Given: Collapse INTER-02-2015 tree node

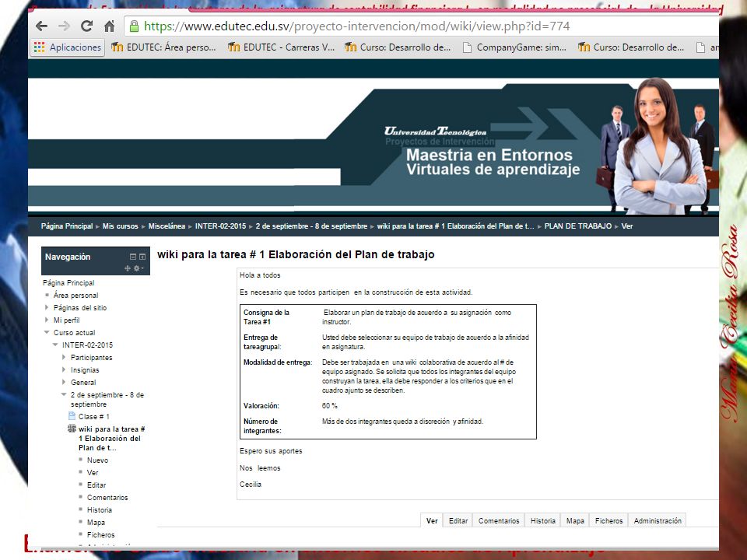Looking at the screenshot, I should [55, 345].
